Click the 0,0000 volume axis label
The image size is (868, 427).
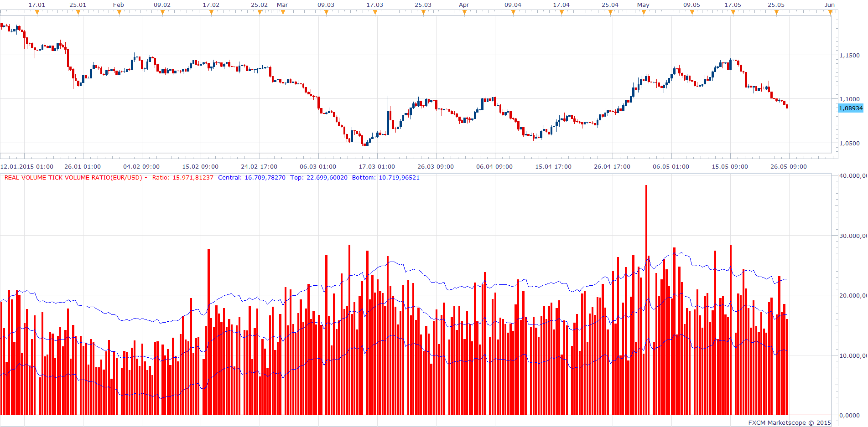point(850,415)
